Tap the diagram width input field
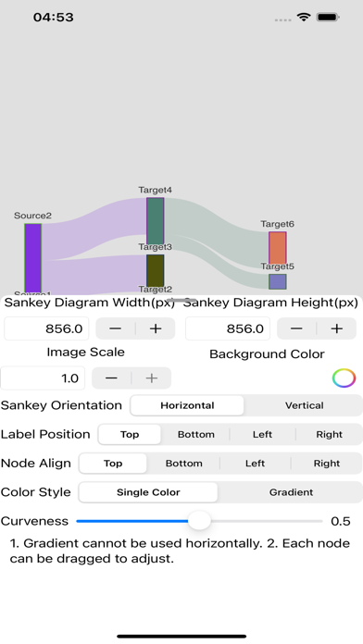363x644 pixels. pos(46,328)
